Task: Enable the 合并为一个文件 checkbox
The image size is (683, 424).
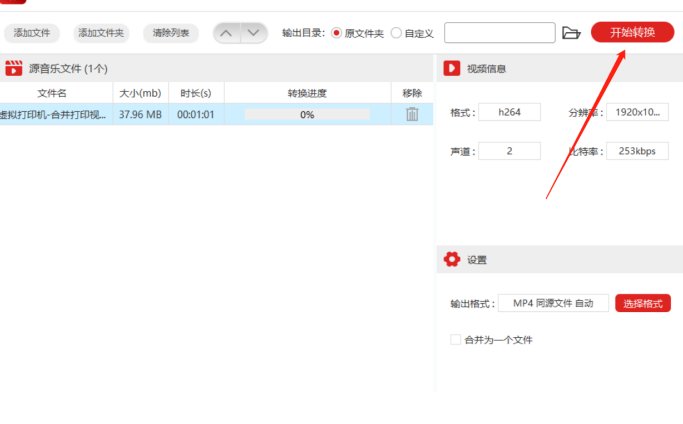Action: click(x=456, y=339)
